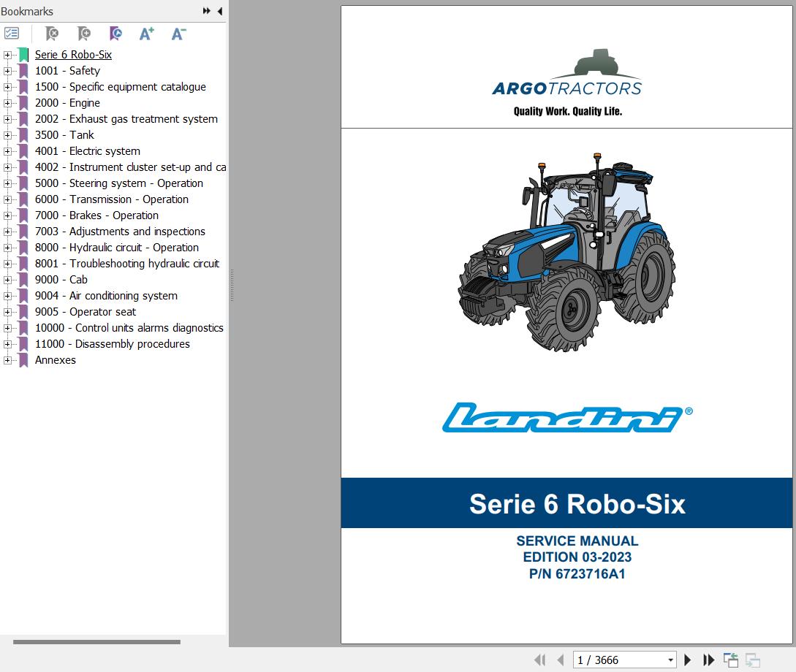This screenshot has width=796, height=672.
Task: Increase bookmark text size with A+ icon
Action: (146, 33)
